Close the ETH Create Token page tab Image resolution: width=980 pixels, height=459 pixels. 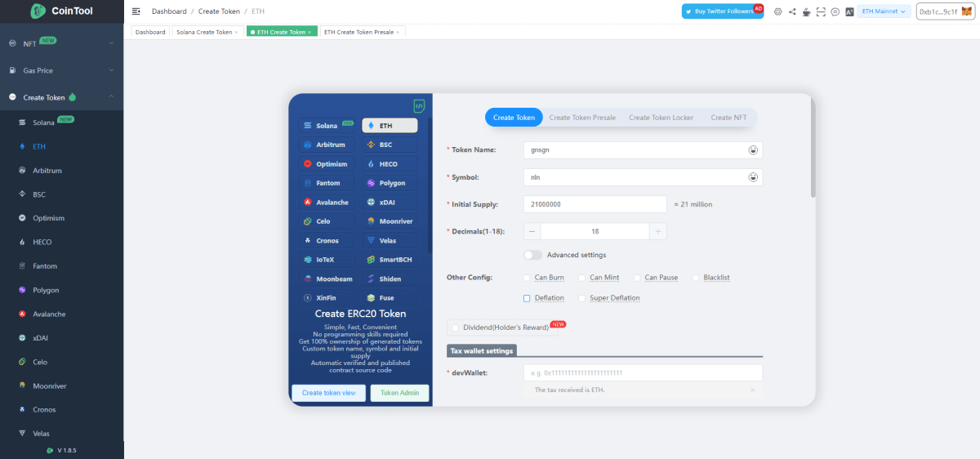pos(310,32)
